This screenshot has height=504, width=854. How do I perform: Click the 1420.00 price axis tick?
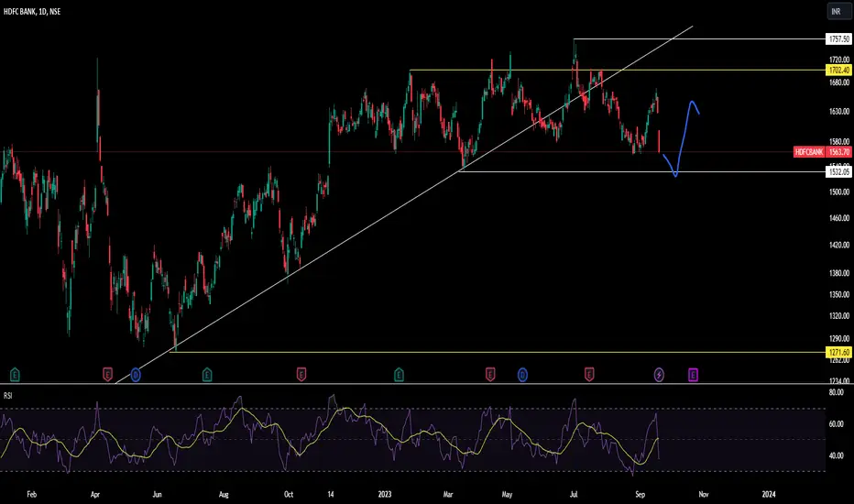[839, 246]
